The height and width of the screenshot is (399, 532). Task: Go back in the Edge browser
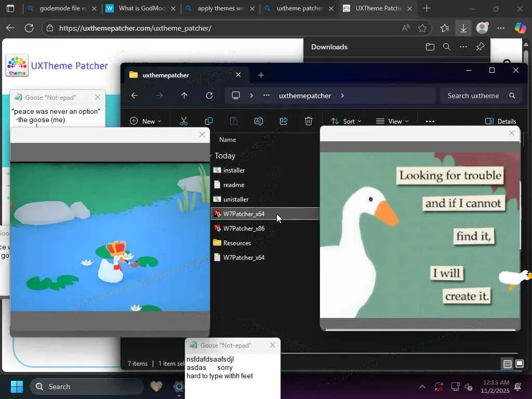[10, 28]
